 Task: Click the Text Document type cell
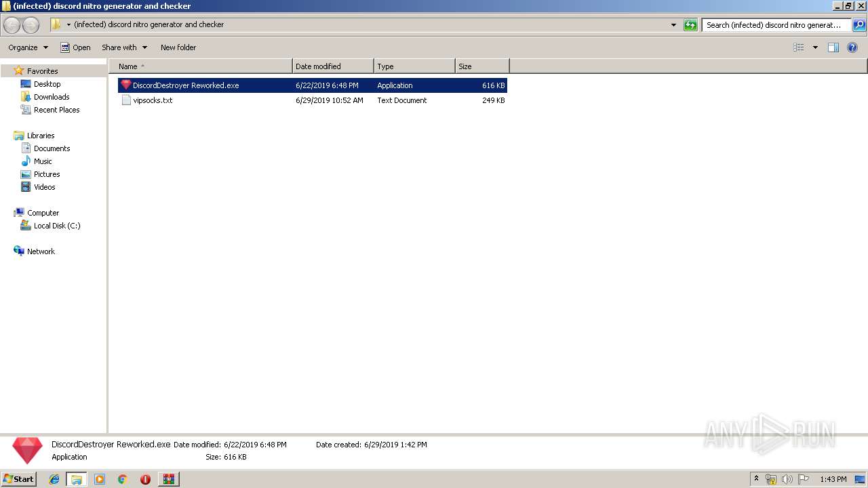[402, 100]
